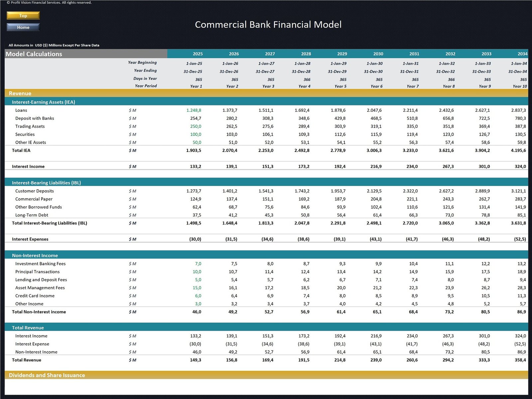Image resolution: width=532 pixels, height=399 pixels.
Task: Click the blue Home button
Action: coord(23,27)
